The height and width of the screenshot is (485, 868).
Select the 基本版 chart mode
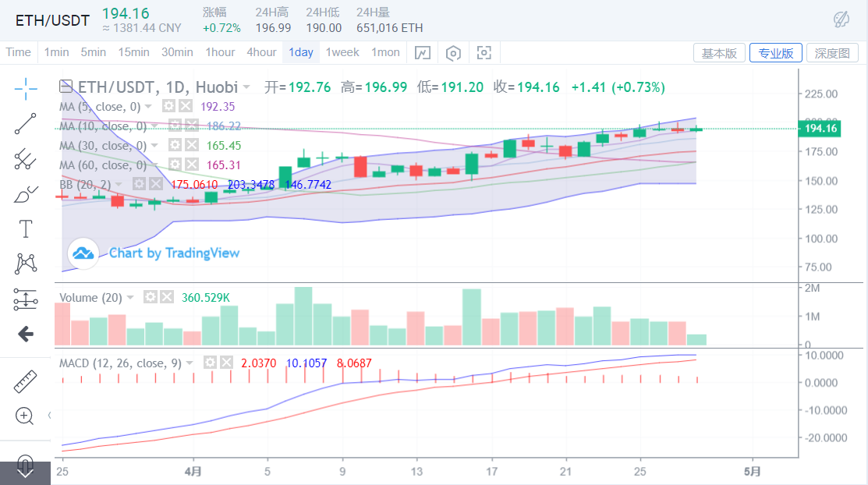(719, 51)
